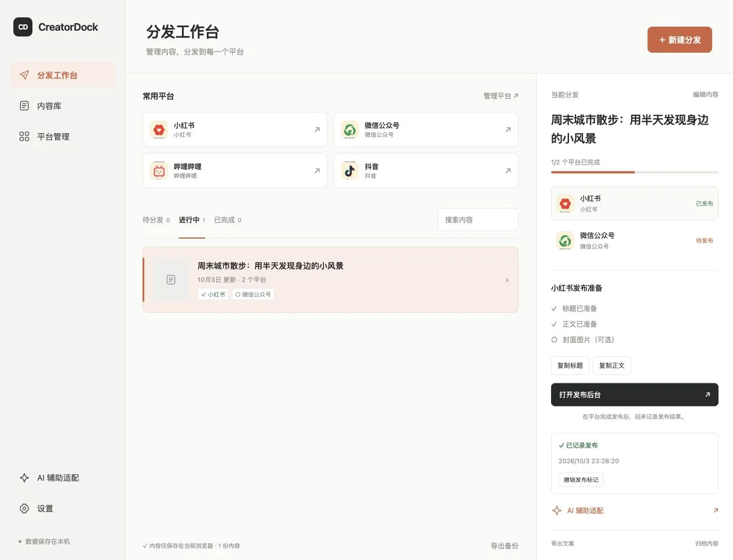Screen dimensions: 733x560
Task: Open external arrow on 微信公众号 platform card
Action: pos(508,130)
